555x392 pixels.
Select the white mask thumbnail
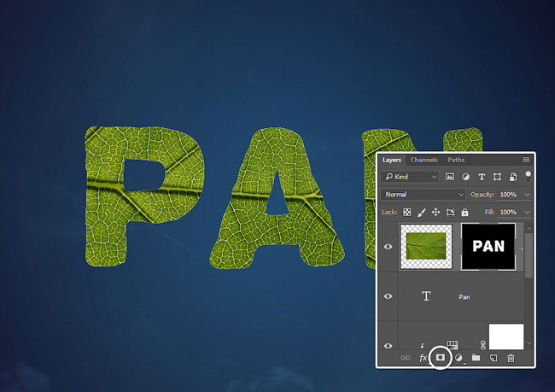click(x=506, y=336)
